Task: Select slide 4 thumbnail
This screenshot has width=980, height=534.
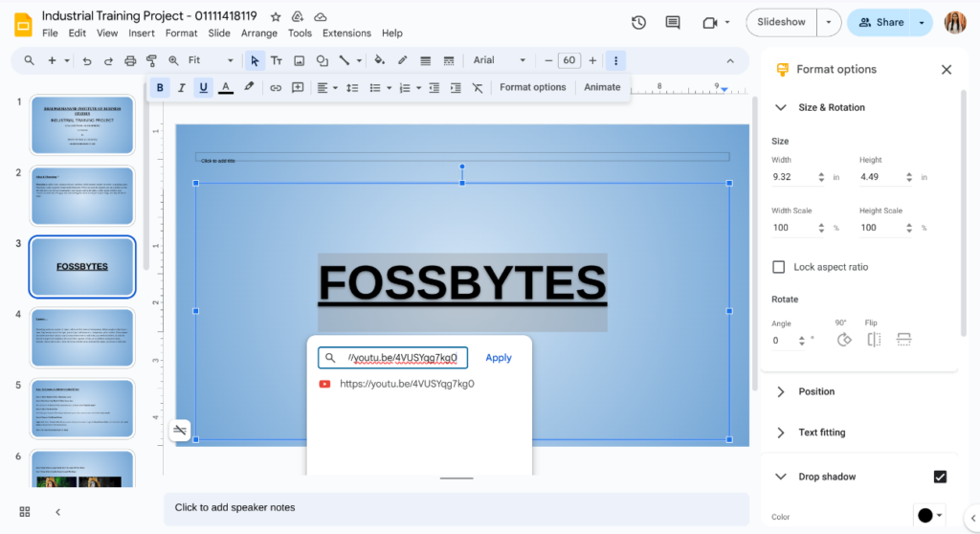Action: click(82, 338)
